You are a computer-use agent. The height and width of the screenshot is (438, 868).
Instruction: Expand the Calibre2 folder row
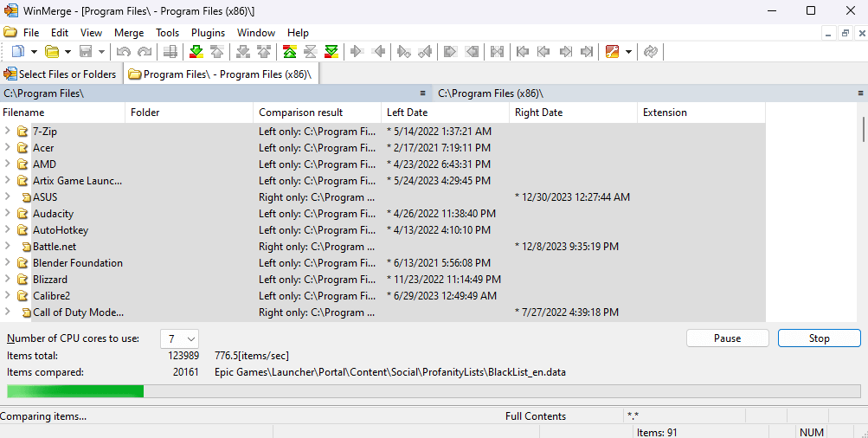pyautogui.click(x=7, y=295)
